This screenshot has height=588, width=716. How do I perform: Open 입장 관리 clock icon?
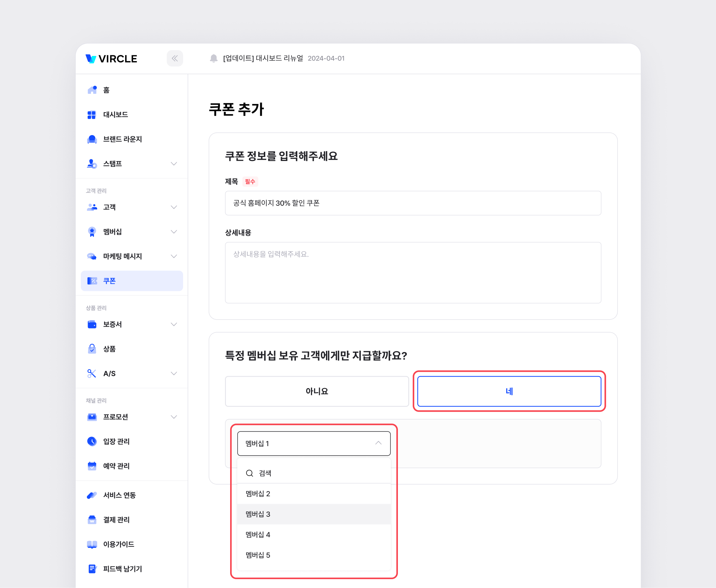point(92,441)
